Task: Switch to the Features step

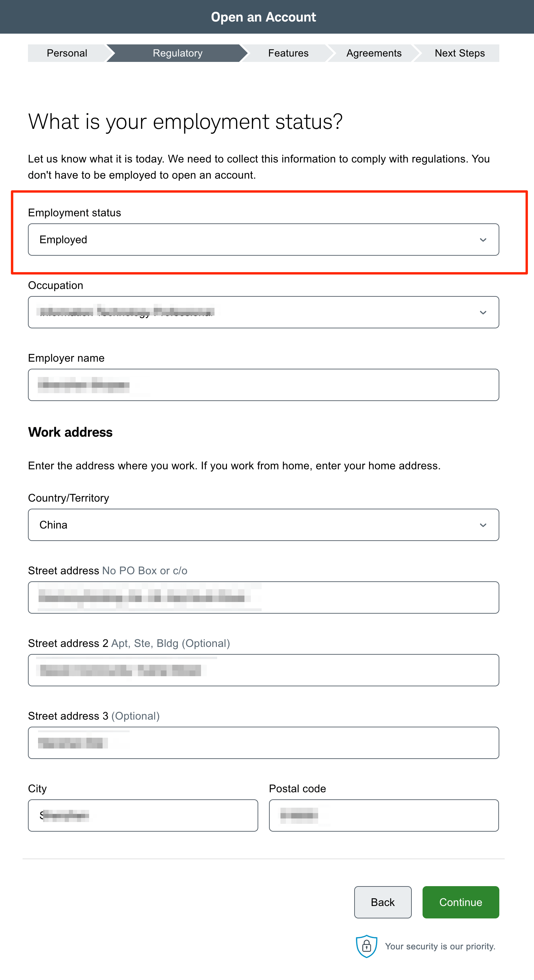Action: (x=288, y=53)
